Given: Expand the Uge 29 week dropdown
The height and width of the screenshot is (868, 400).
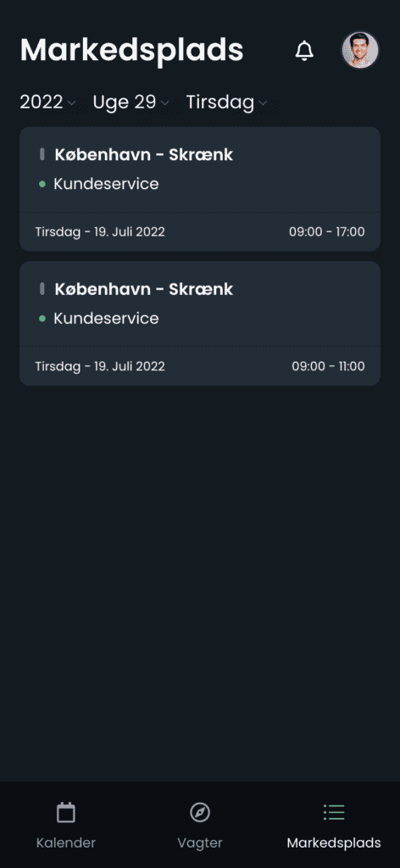Looking at the screenshot, I should (x=131, y=103).
